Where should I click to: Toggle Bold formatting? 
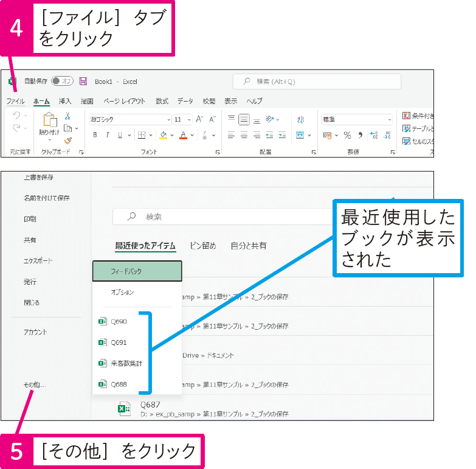[95, 135]
